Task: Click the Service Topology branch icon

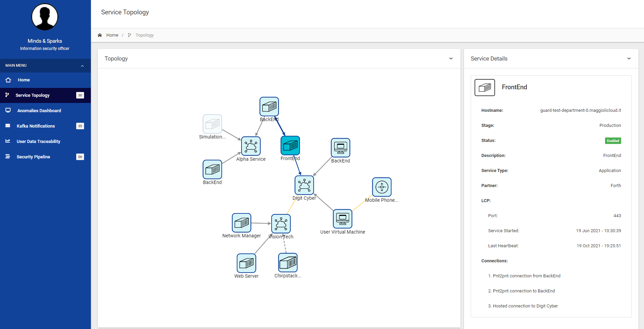Action: (x=7, y=95)
